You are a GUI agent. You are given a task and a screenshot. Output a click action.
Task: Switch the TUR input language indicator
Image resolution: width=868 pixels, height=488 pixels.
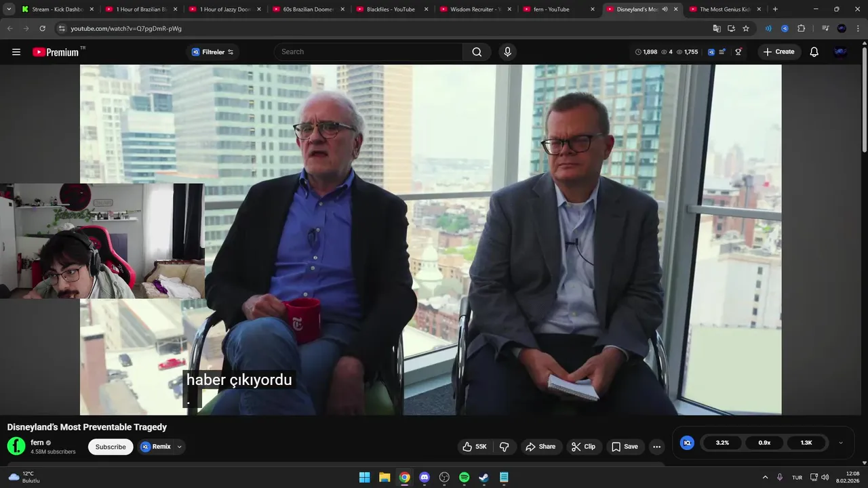(x=797, y=477)
